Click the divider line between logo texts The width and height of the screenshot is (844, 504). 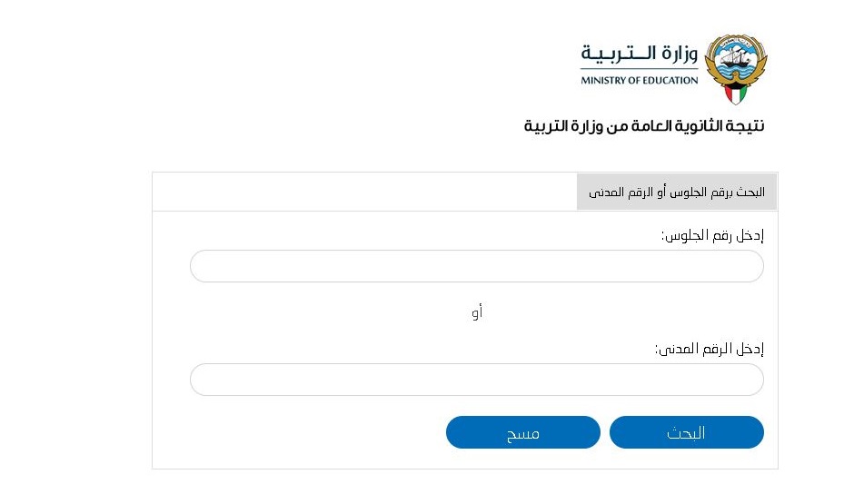639,69
